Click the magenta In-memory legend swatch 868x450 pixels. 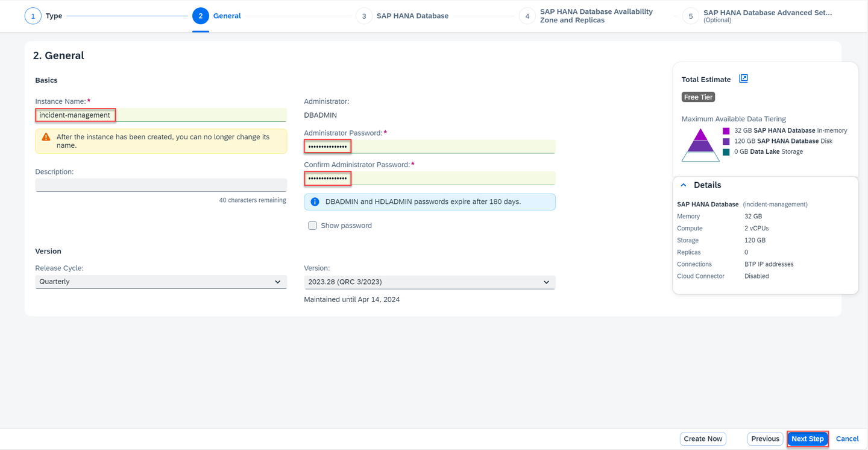point(726,131)
